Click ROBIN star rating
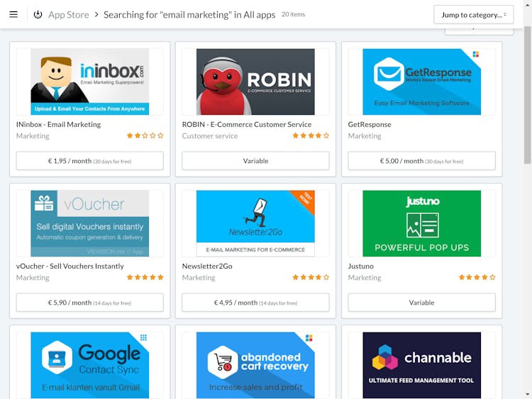 click(x=311, y=135)
